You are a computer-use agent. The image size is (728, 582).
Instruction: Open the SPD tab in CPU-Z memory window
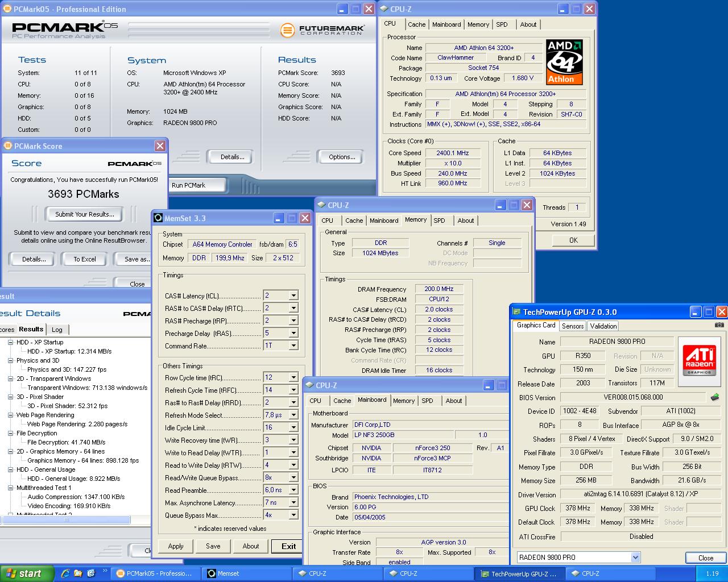[439, 221]
